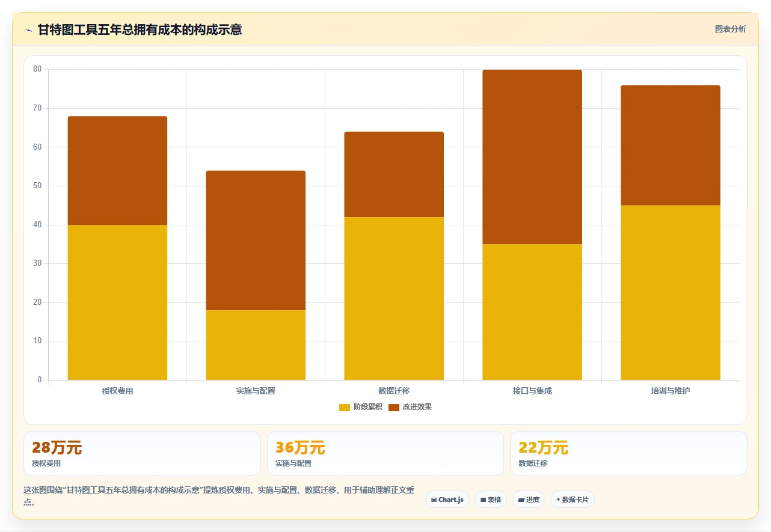
Task: Click brown bar segment for 数据迁移
Action: coord(394,174)
